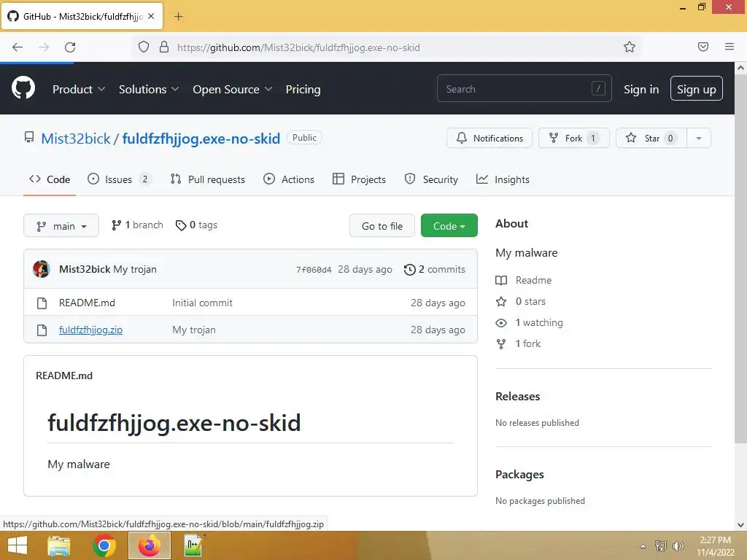Open Notepad++ from the taskbar
747x560 pixels.
(194, 545)
